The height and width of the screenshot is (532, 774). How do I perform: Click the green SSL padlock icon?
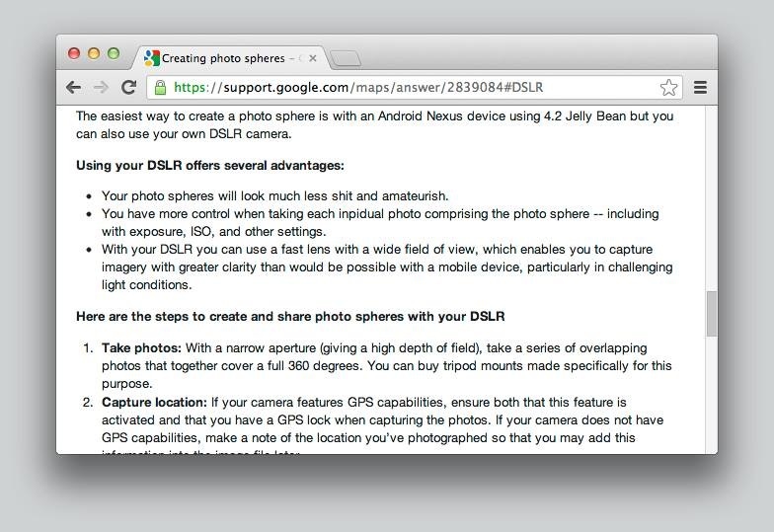(x=160, y=87)
